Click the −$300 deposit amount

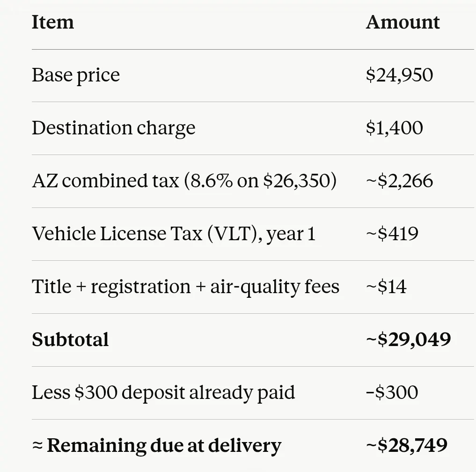pos(392,392)
